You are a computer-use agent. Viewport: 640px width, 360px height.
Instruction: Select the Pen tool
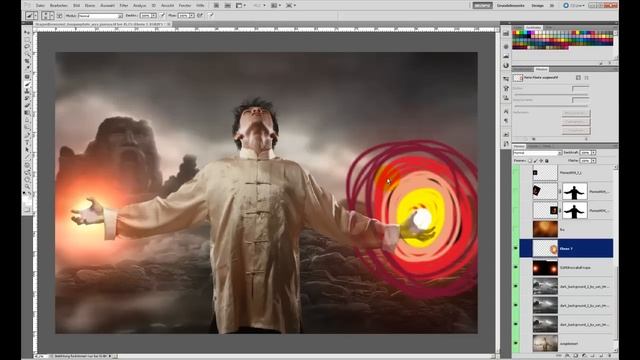pyautogui.click(x=27, y=135)
